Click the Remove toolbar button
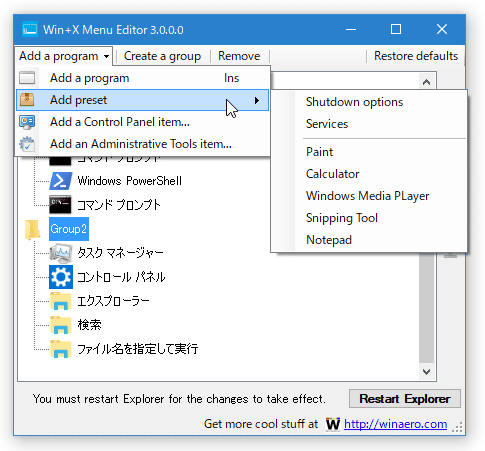 (239, 56)
